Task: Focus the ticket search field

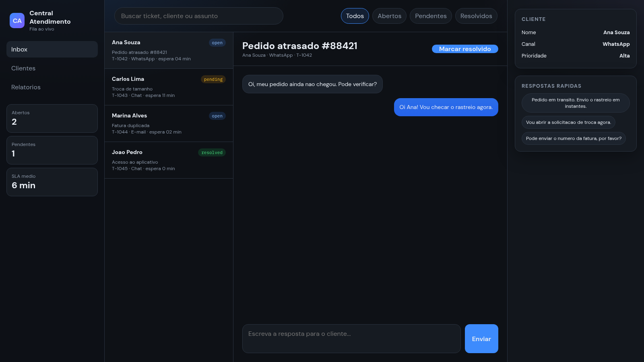Action: click(199, 16)
